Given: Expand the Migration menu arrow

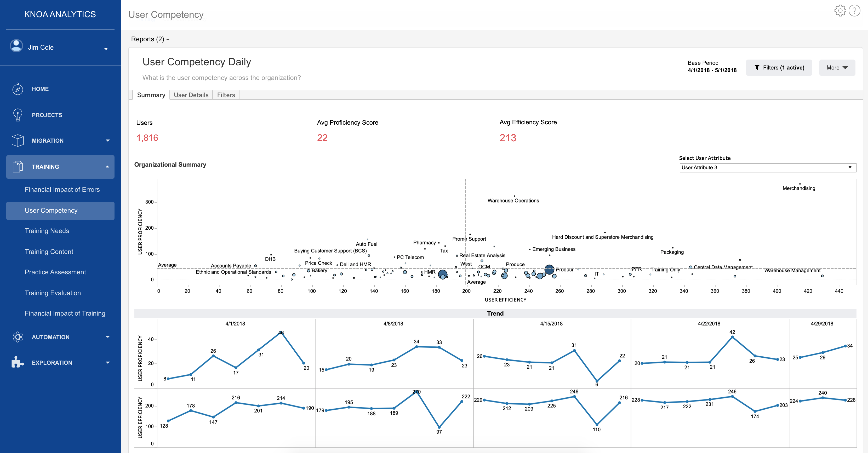Looking at the screenshot, I should click(107, 141).
